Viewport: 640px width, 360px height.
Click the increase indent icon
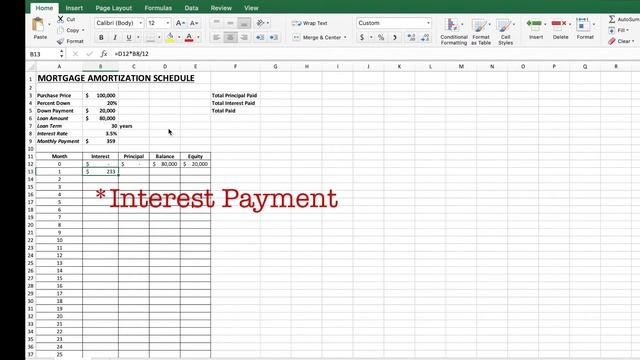click(273, 38)
